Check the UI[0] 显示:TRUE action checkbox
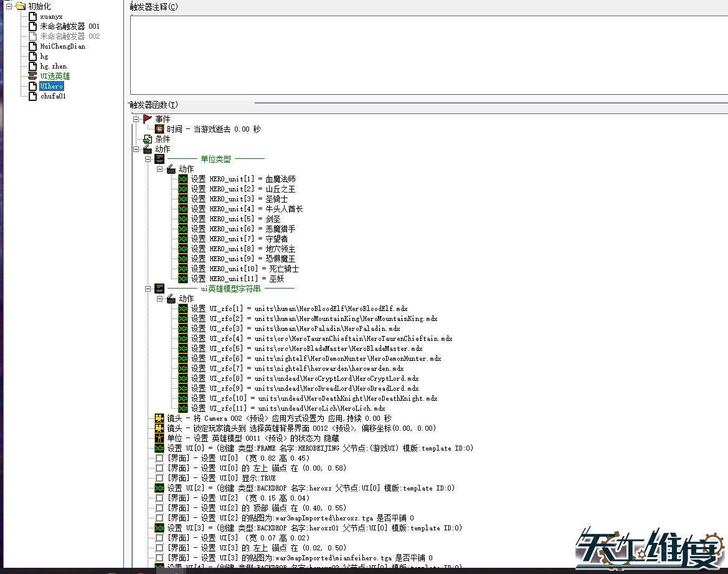 point(159,477)
